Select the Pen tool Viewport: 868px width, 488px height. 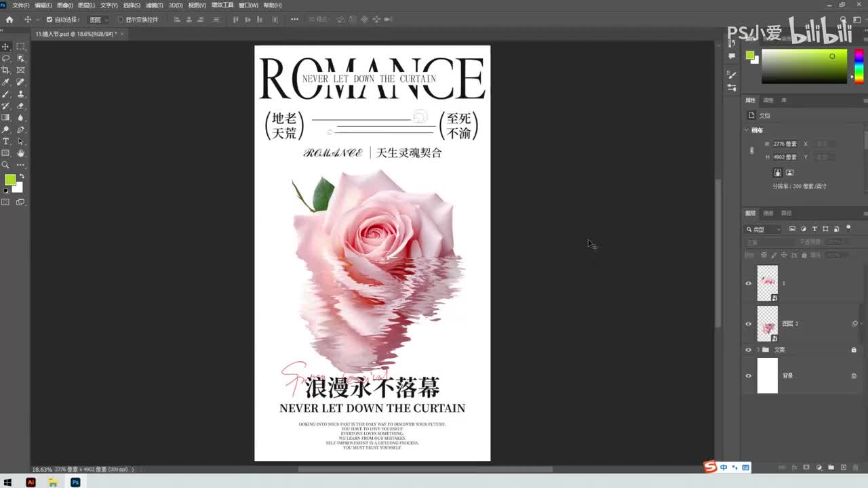(x=20, y=129)
